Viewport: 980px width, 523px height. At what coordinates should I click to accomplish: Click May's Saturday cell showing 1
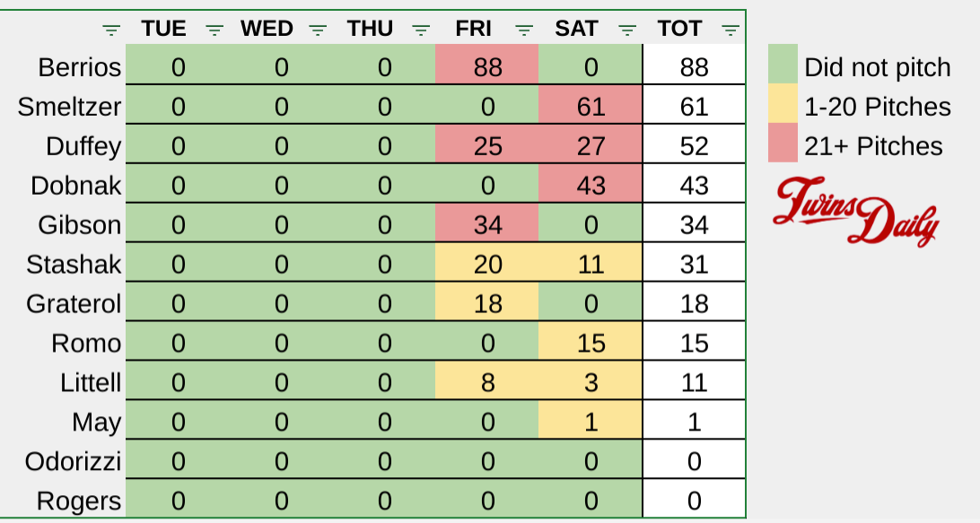point(591,422)
